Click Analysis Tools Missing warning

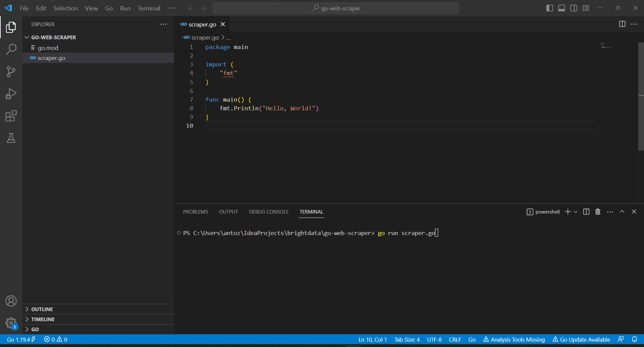point(514,339)
